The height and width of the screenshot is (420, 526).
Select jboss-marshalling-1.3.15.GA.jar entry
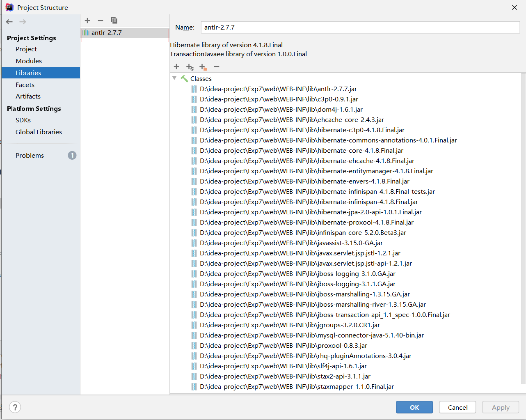click(305, 294)
